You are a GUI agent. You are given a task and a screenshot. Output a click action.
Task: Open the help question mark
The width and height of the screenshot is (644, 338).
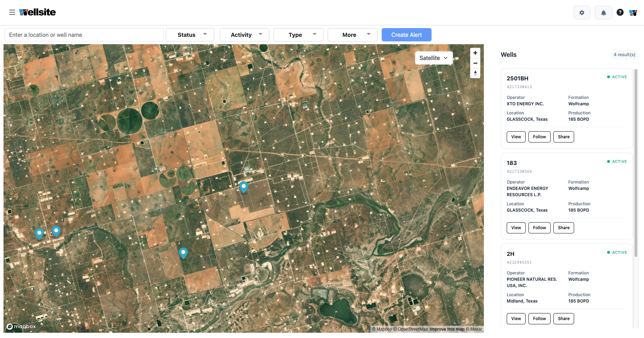[620, 12]
